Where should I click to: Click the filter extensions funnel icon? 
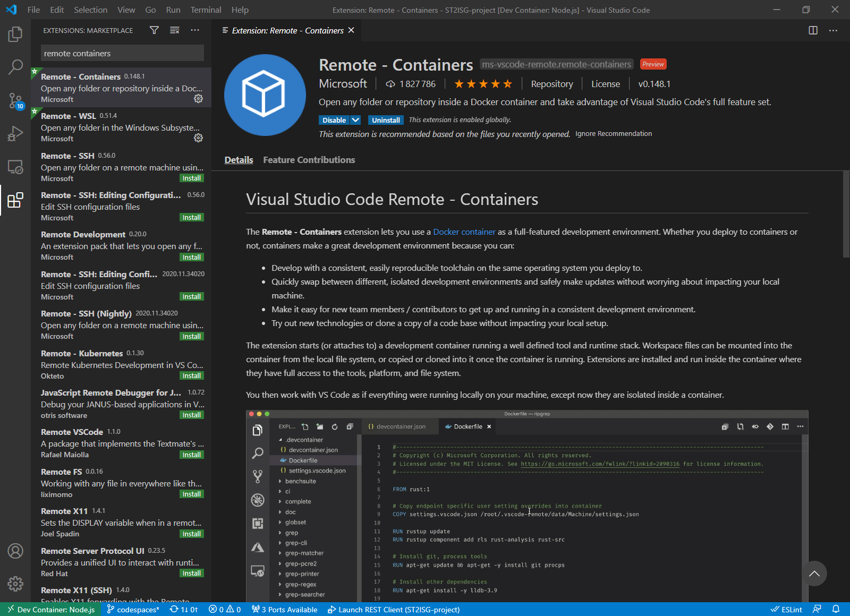pyautogui.click(x=154, y=30)
